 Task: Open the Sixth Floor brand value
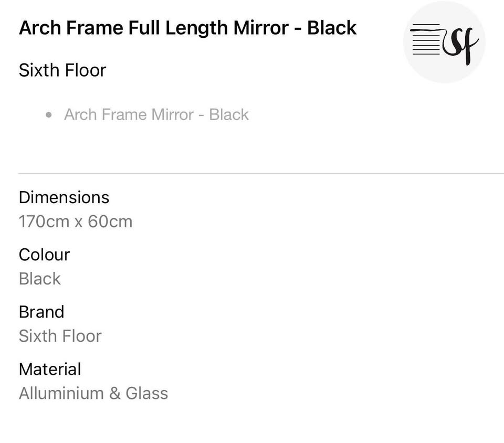pos(60,336)
